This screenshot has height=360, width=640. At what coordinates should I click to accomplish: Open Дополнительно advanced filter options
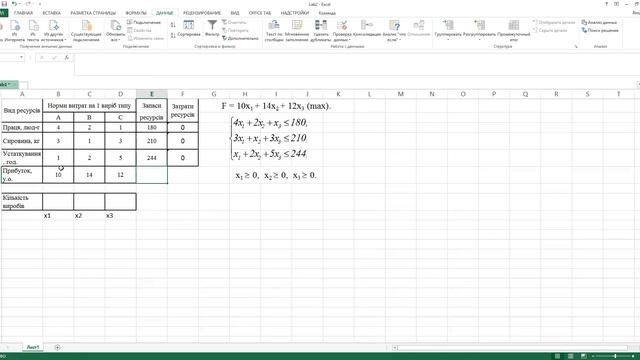point(240,38)
